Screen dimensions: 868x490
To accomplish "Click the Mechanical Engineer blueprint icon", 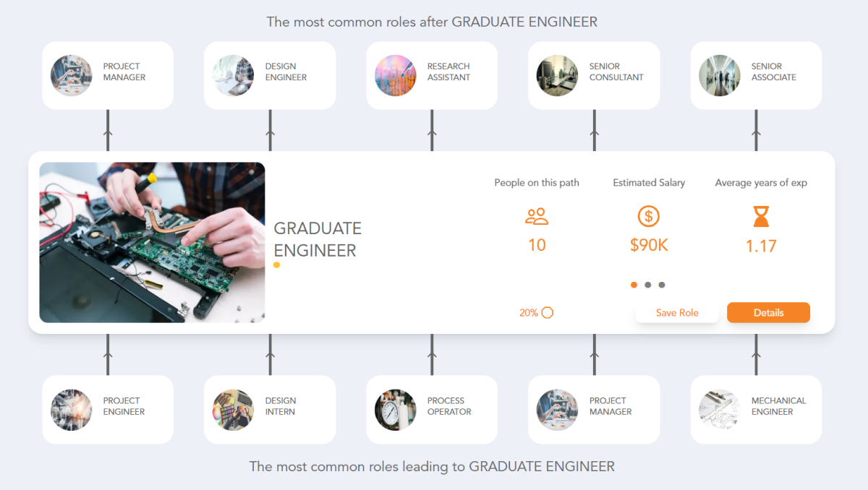I will (x=719, y=409).
